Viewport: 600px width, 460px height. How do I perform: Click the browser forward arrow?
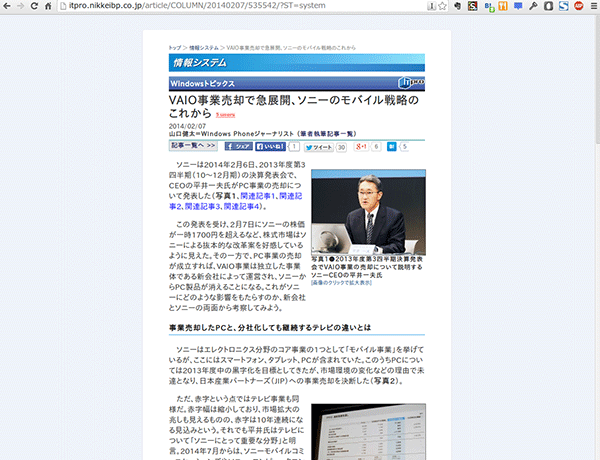(x=21, y=6)
